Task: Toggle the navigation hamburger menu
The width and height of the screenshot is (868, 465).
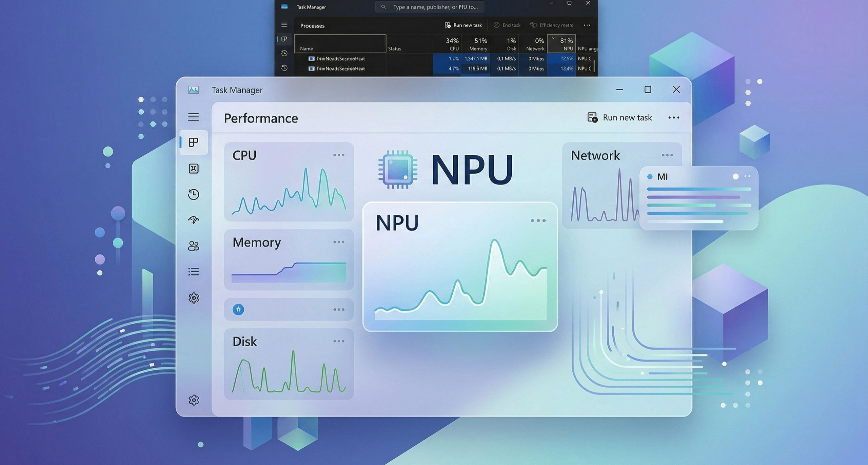Action: point(194,117)
